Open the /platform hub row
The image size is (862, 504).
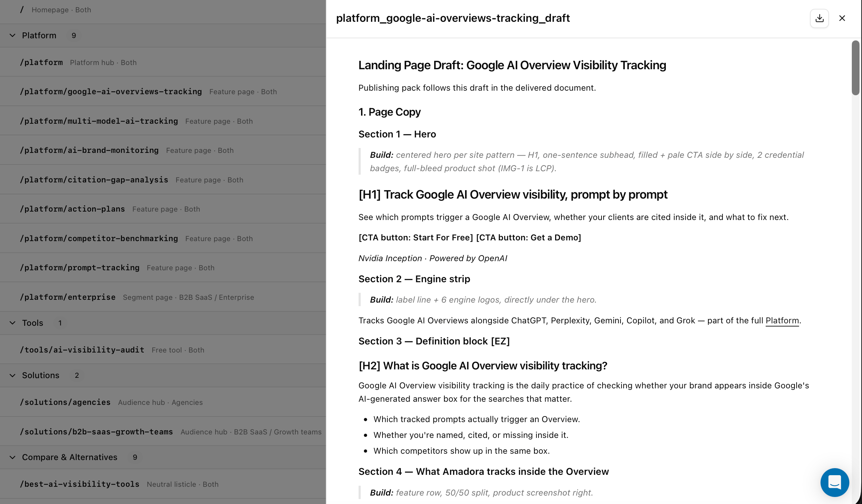pyautogui.click(x=163, y=62)
